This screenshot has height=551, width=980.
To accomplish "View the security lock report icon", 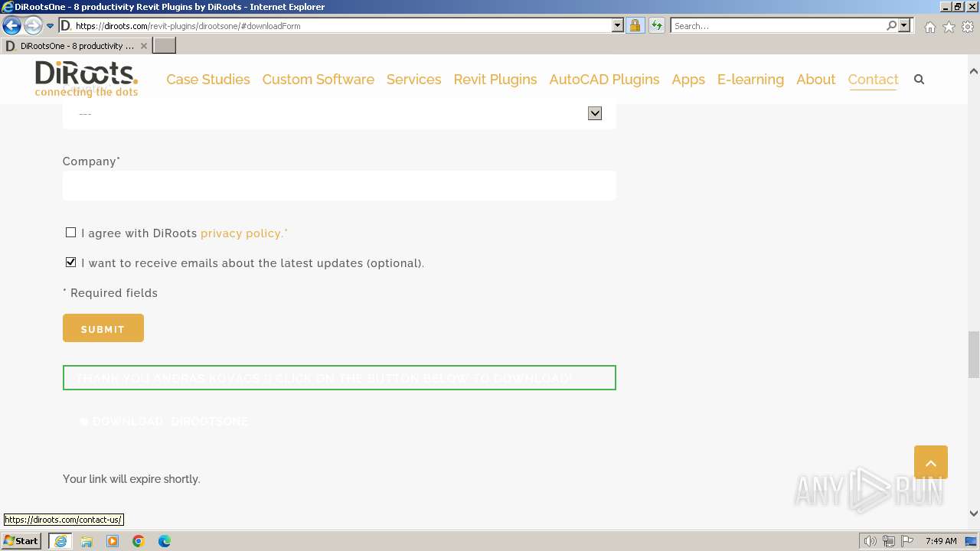I will point(635,25).
